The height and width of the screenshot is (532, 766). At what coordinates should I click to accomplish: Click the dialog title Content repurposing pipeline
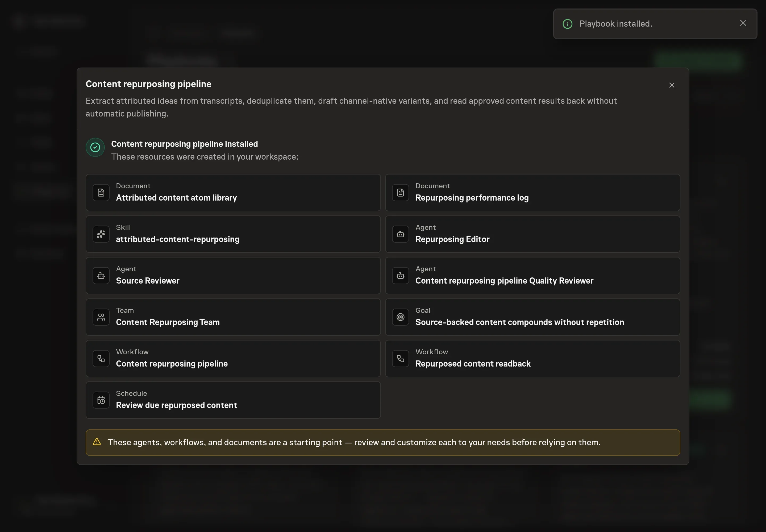(x=148, y=84)
